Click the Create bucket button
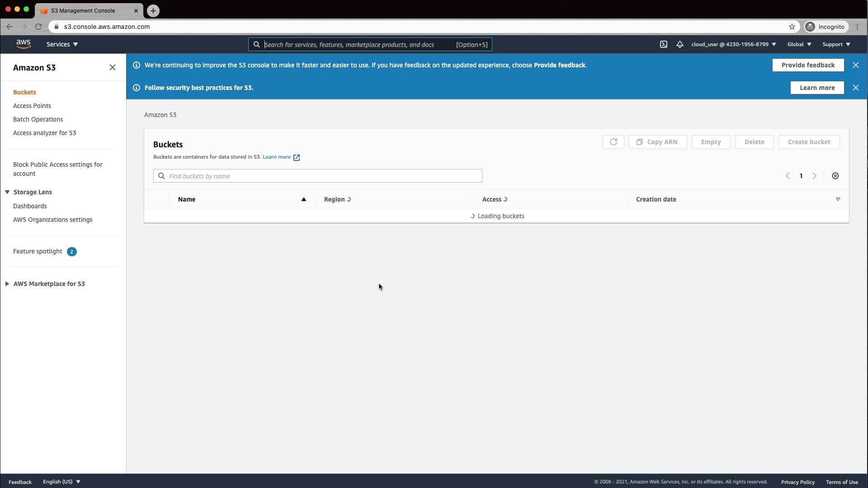 pyautogui.click(x=808, y=142)
